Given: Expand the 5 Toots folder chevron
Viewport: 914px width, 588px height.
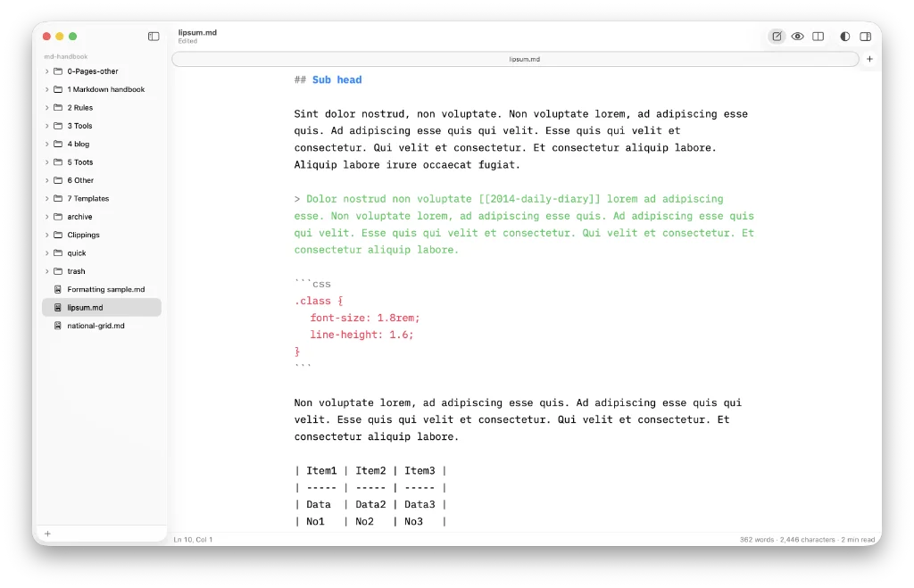Looking at the screenshot, I should click(46, 162).
